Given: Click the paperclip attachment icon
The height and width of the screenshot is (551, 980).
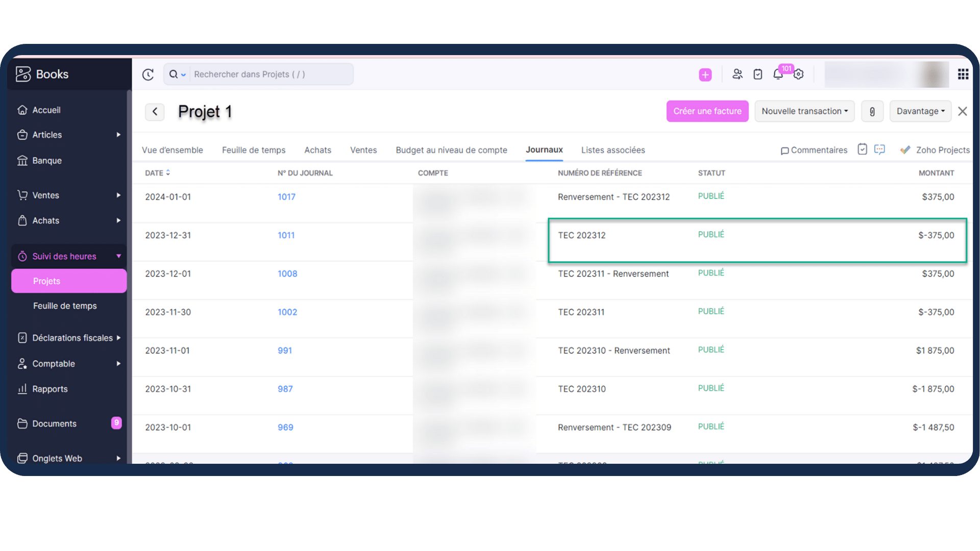Looking at the screenshot, I should [x=872, y=111].
